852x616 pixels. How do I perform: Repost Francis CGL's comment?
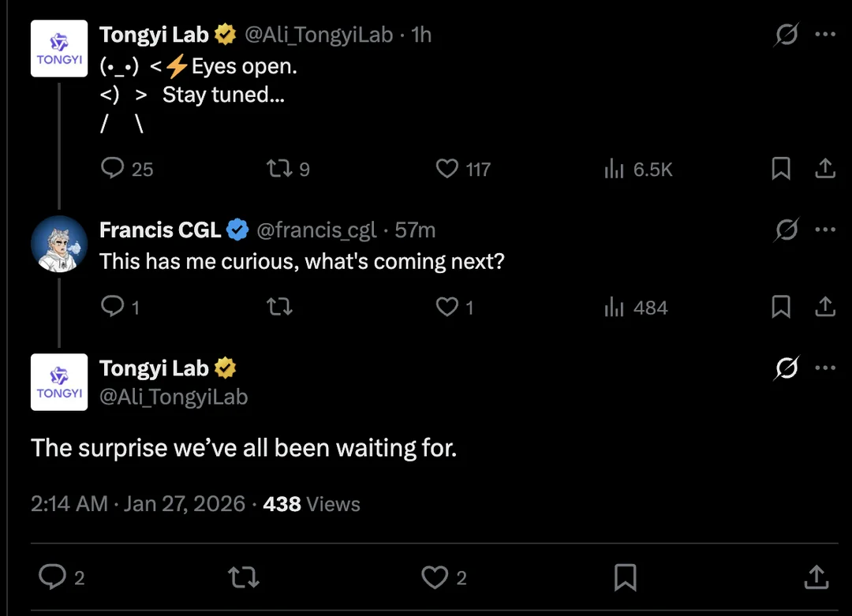pyautogui.click(x=279, y=306)
